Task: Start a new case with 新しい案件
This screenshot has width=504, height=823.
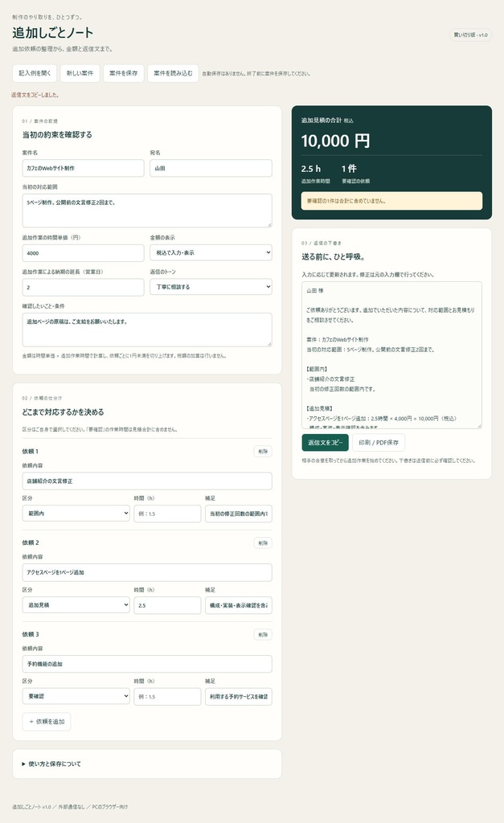Action: pyautogui.click(x=80, y=73)
